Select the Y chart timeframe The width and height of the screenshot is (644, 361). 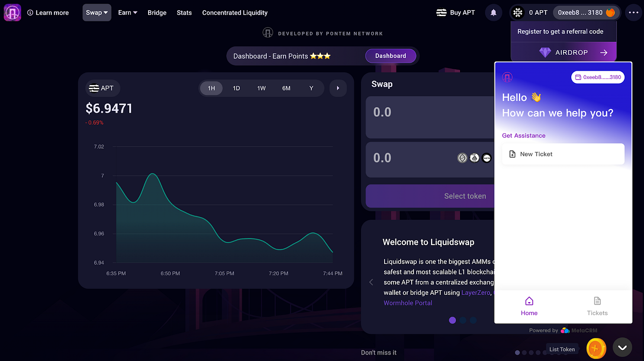pos(311,88)
